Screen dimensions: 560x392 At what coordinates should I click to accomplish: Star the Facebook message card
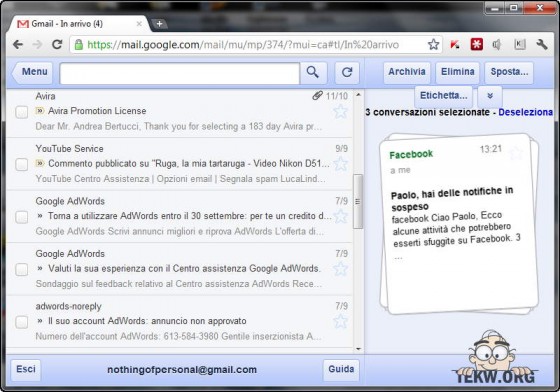(x=516, y=153)
